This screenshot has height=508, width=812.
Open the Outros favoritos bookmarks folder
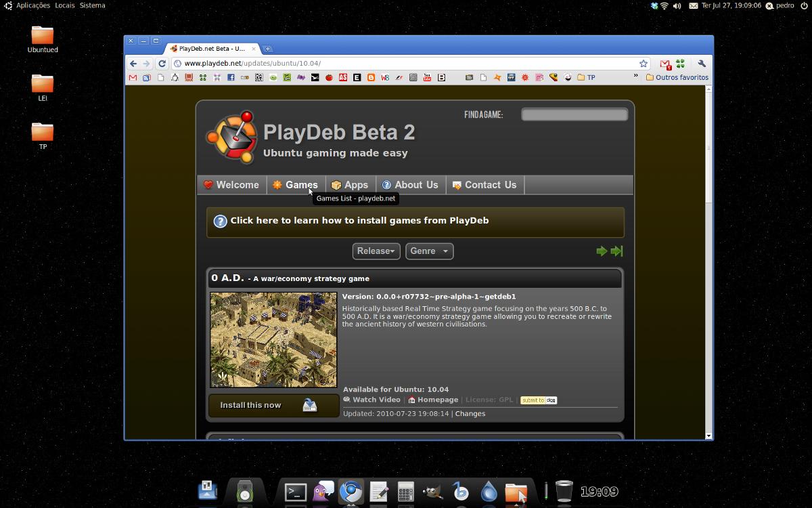677,78
